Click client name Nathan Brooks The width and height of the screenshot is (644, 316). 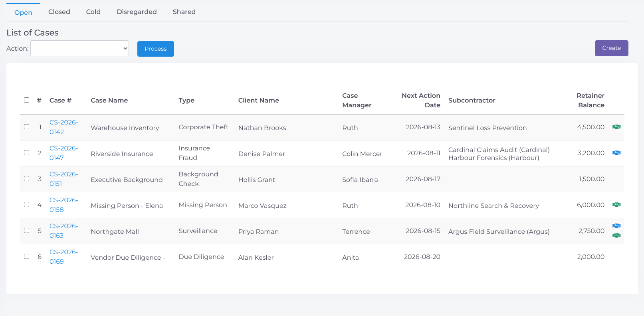pos(262,128)
